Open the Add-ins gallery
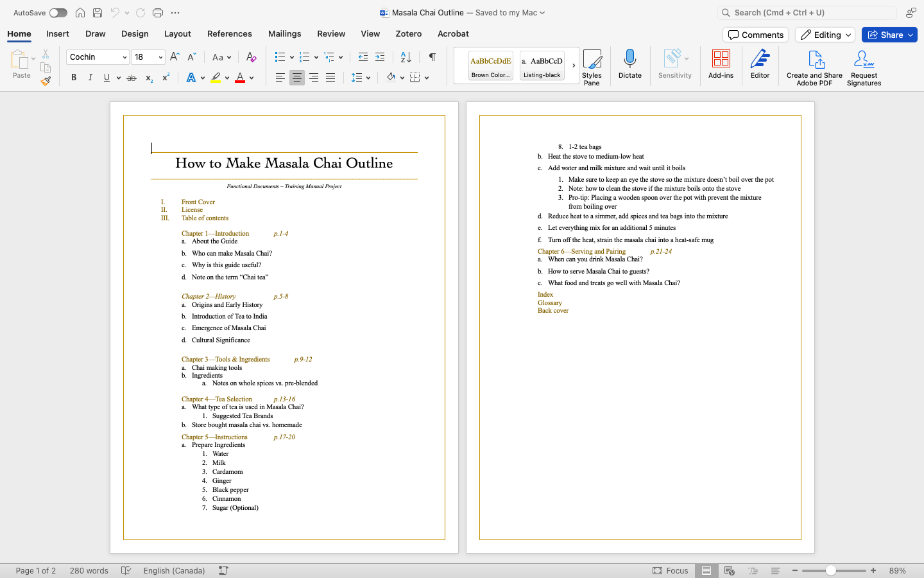The width and height of the screenshot is (924, 578). click(721, 64)
